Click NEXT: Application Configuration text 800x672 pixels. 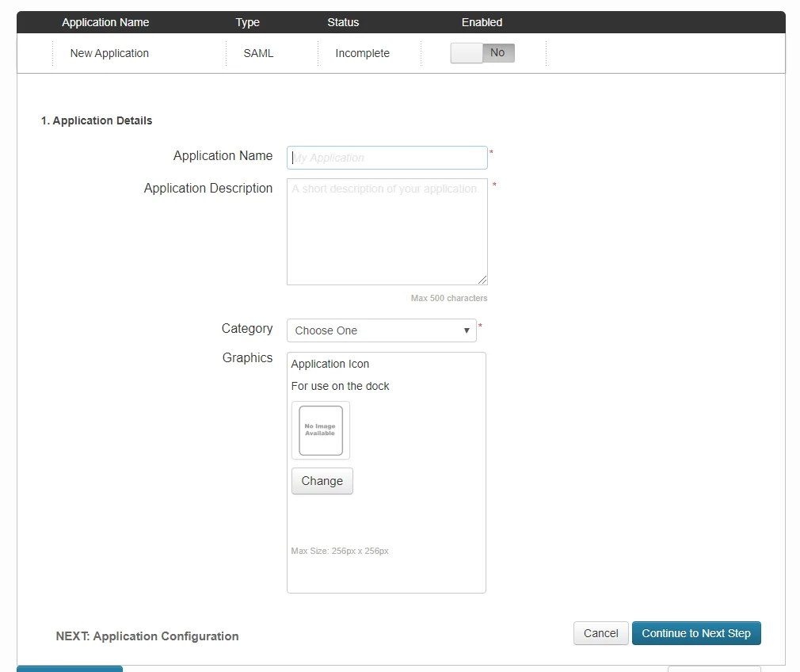point(147,636)
